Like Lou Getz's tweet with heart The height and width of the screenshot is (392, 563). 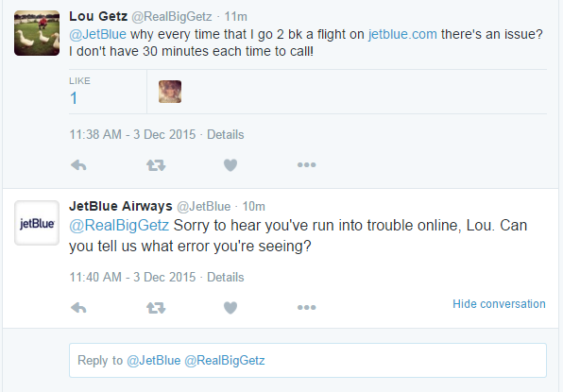coord(230,165)
